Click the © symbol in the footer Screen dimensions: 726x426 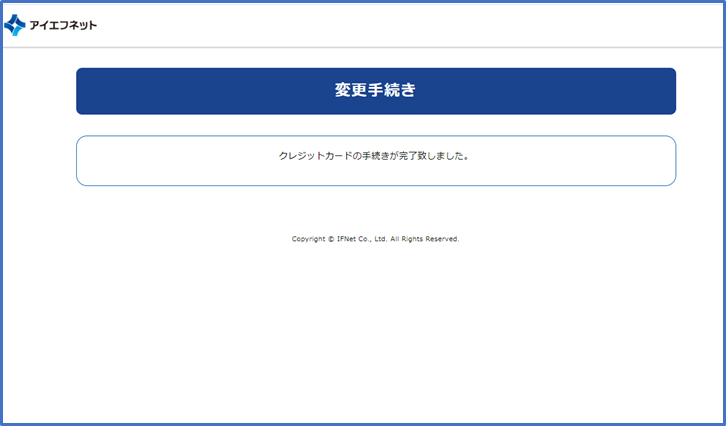click(x=331, y=240)
